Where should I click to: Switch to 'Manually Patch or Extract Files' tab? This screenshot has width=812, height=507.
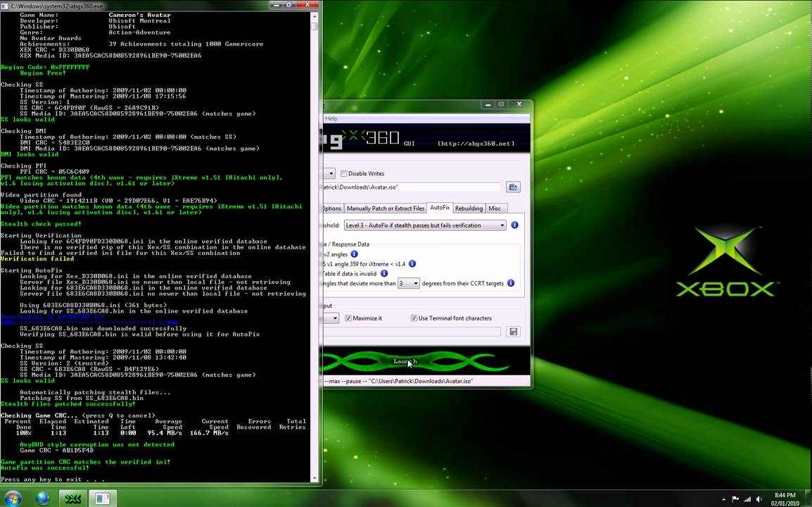point(386,208)
